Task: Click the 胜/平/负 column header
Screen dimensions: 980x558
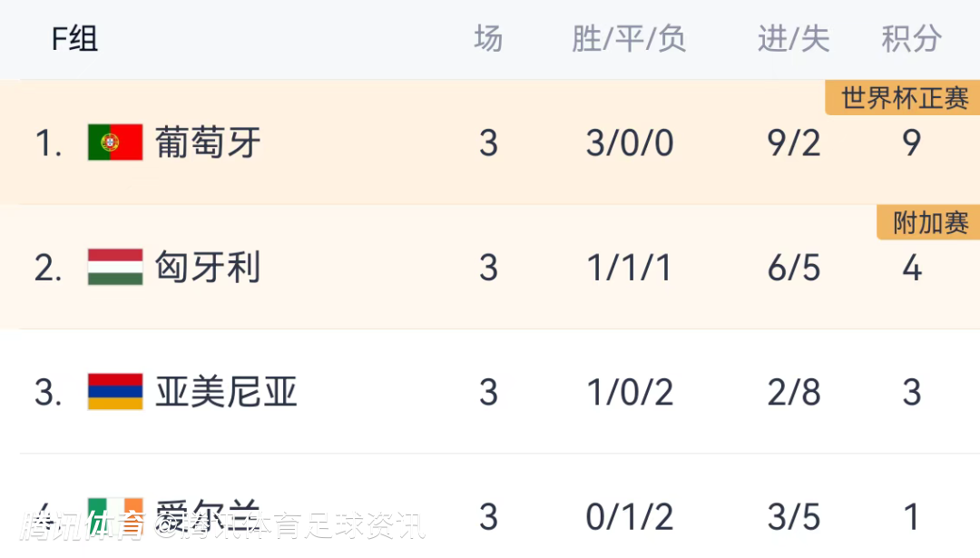Action: click(629, 39)
